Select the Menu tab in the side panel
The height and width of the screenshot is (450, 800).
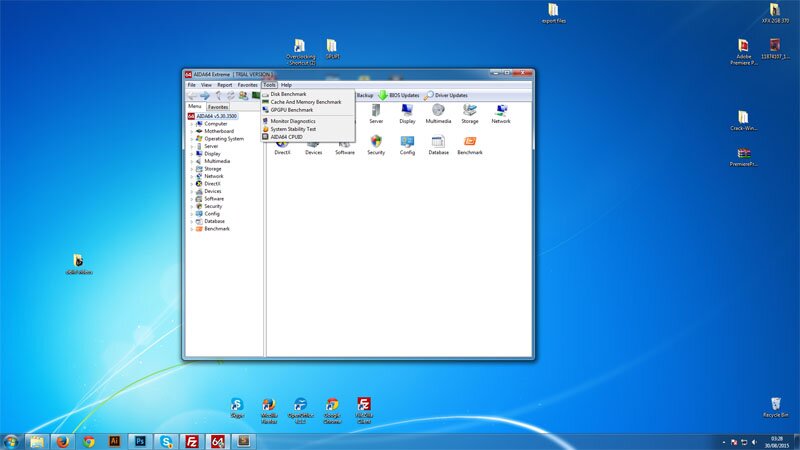[195, 106]
